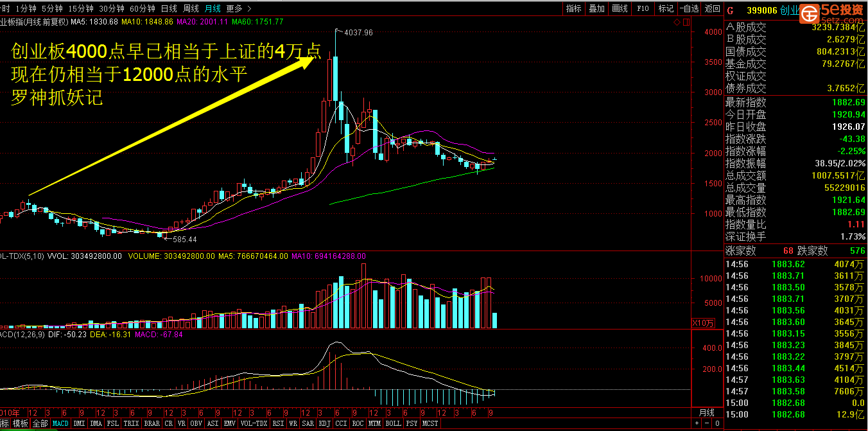Click the 585.44 low price label
This screenshot has height=431, width=868.
click(x=184, y=239)
